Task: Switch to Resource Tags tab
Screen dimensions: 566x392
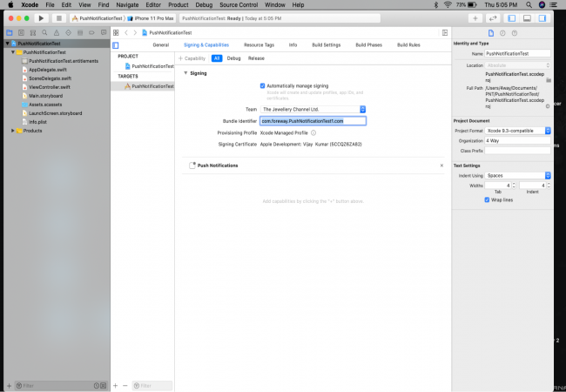Action: coord(259,44)
